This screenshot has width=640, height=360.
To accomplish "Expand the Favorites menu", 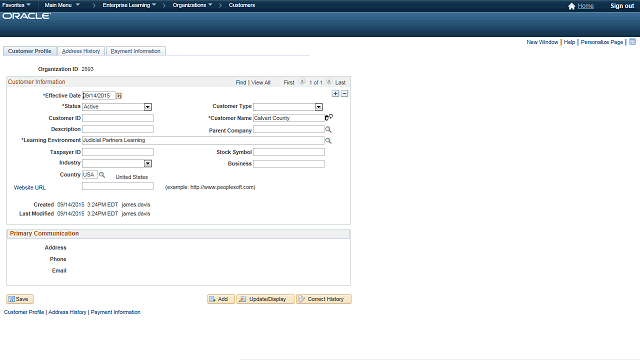I will pyautogui.click(x=16, y=5).
